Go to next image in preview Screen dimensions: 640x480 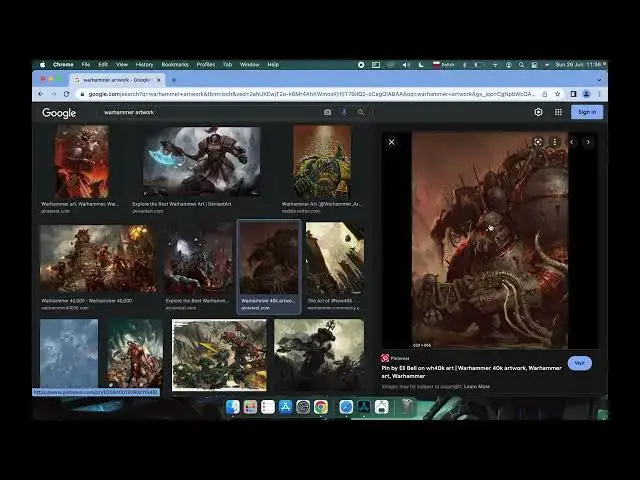(x=588, y=142)
